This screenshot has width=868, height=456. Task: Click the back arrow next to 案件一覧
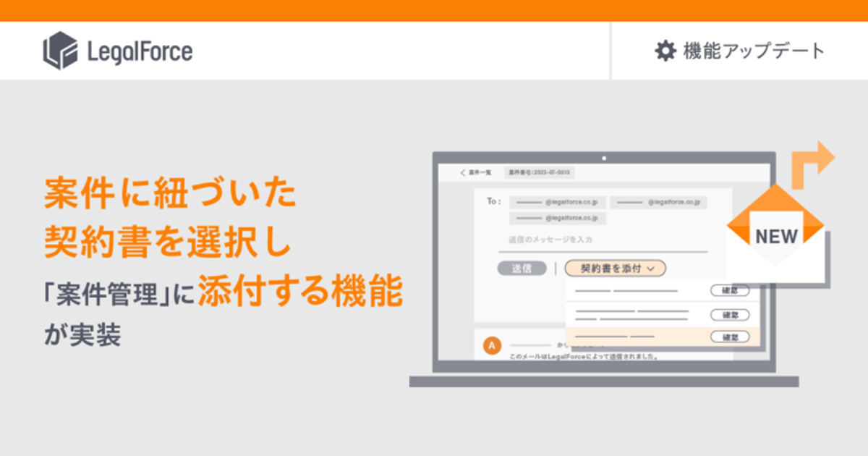pos(463,173)
